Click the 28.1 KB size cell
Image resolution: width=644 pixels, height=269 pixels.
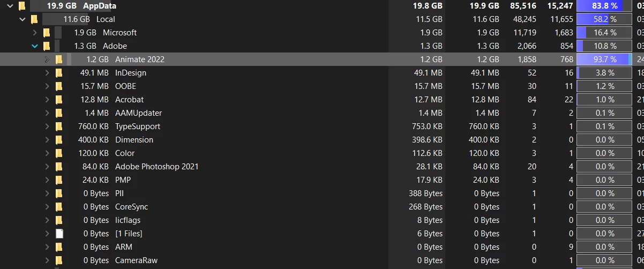pyautogui.click(x=429, y=167)
